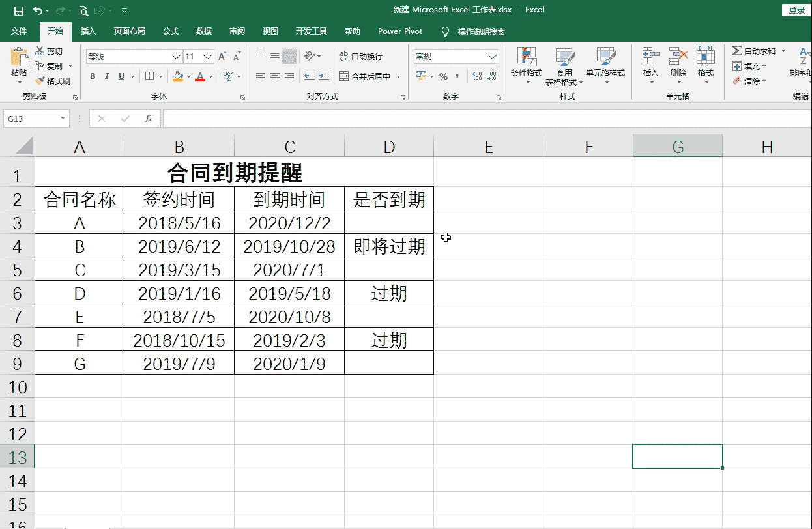The image size is (812, 529).
Task: Open Cell Styles (单元格样式) gallery
Action: coord(605,65)
